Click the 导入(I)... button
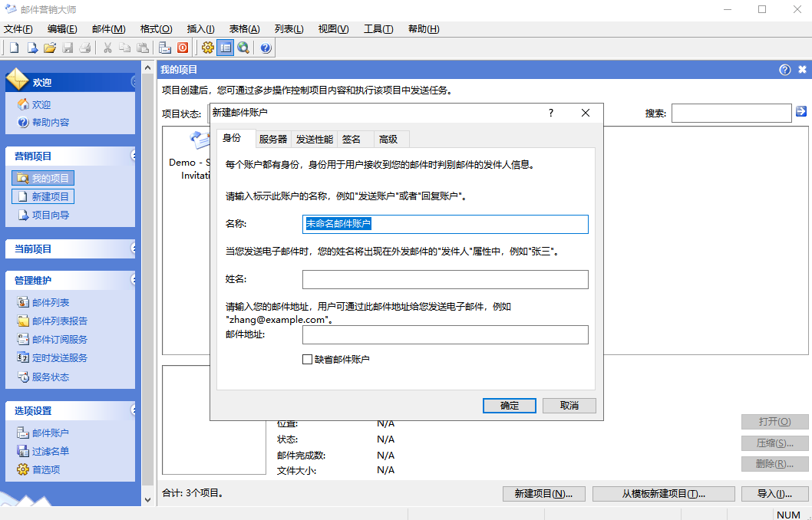 click(774, 494)
